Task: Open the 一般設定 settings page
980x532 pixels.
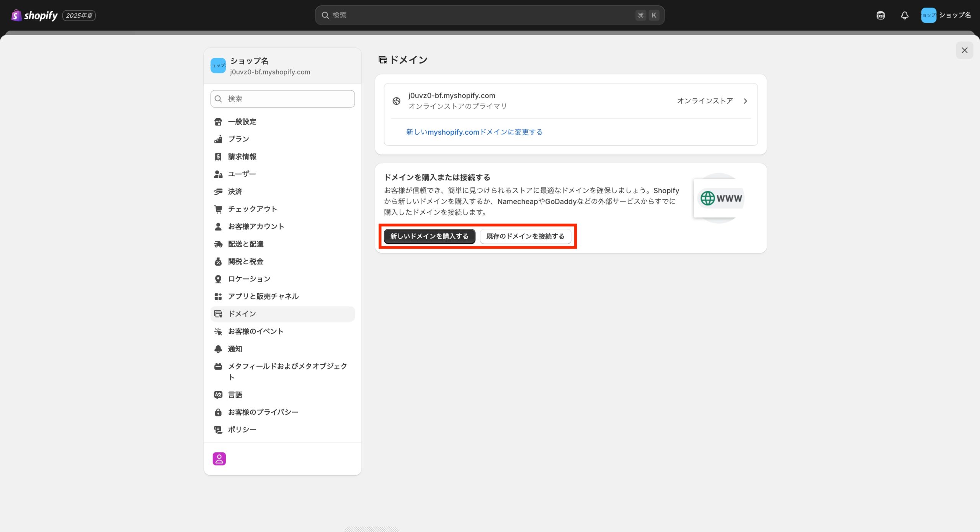Action: pyautogui.click(x=242, y=122)
